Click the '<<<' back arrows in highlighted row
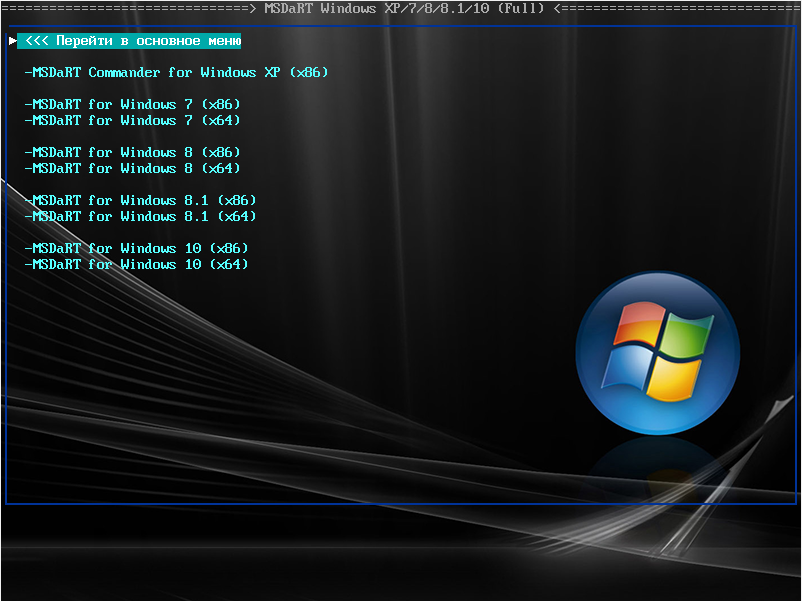The image size is (802, 601). coord(36,41)
